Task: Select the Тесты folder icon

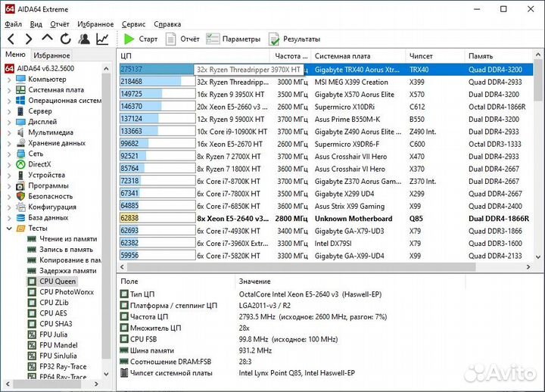Action: pos(21,229)
